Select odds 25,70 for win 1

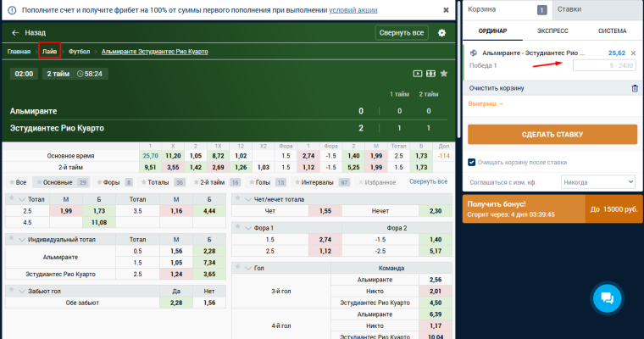(150, 156)
